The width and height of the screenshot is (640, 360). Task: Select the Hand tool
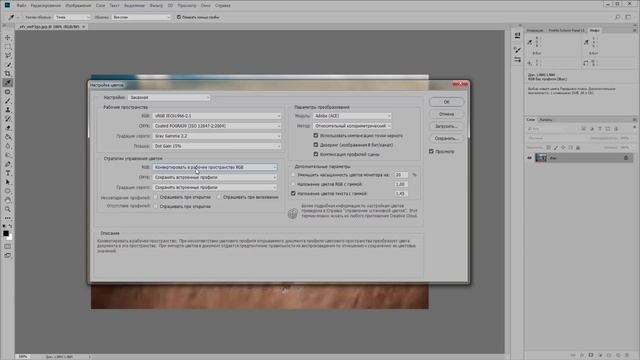pyautogui.click(x=8, y=200)
